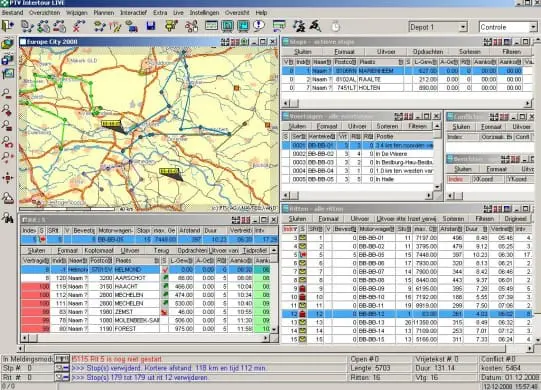Viewport: 541px width, 390px height.
Task: Click Voertuigen list vertical scrollbar down arrow
Action: (x=437, y=187)
